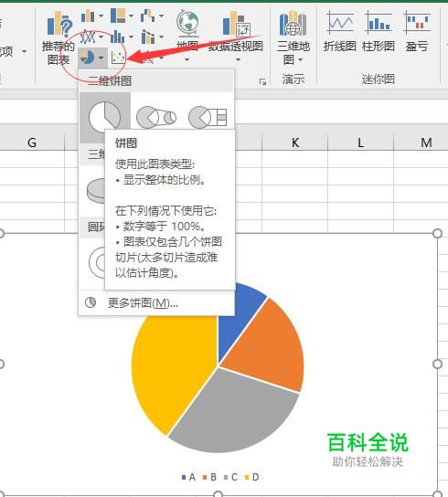Click the 演示 group label
The image size is (448, 497).
click(x=293, y=79)
